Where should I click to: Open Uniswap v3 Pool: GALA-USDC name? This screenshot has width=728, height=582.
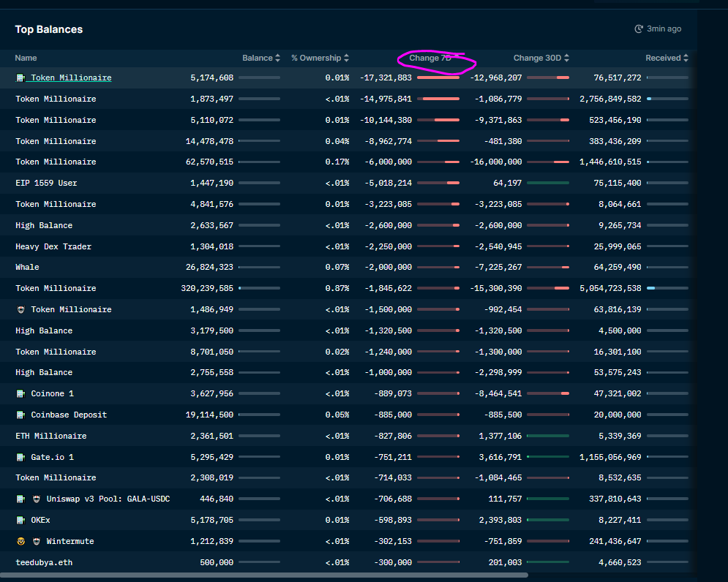(108, 499)
